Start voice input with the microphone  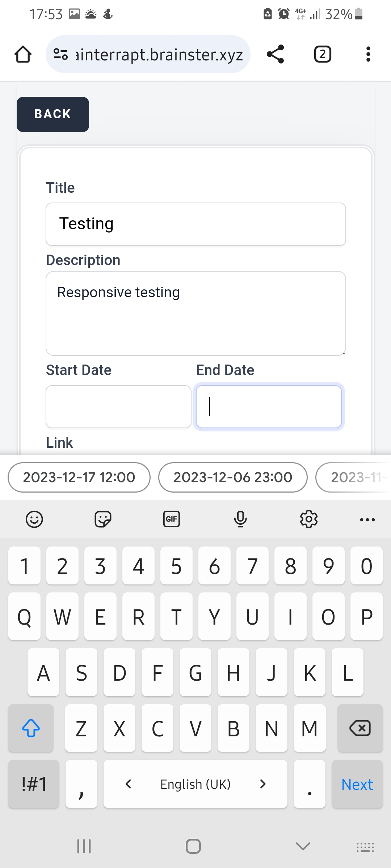coord(240,519)
